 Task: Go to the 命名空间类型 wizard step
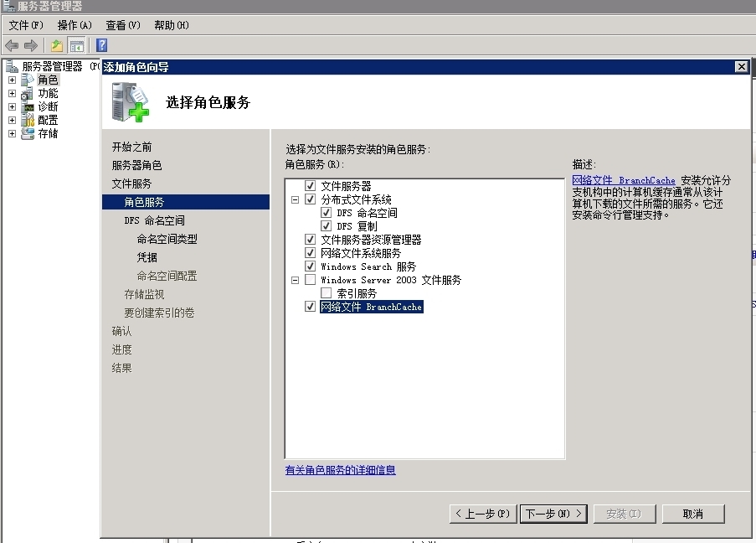(167, 239)
